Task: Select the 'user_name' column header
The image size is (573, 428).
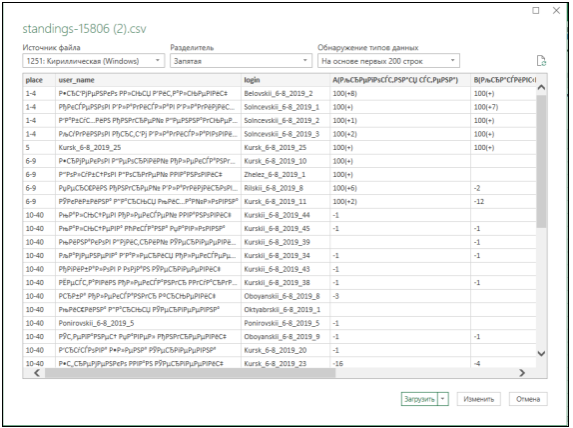Action: click(x=148, y=80)
